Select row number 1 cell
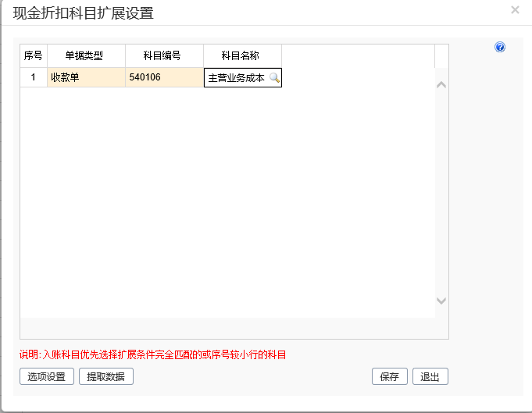Image resolution: width=532 pixels, height=413 pixels. click(34, 78)
